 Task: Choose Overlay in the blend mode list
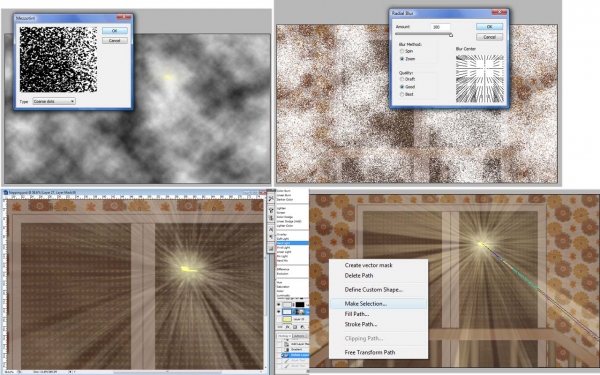tap(282, 234)
